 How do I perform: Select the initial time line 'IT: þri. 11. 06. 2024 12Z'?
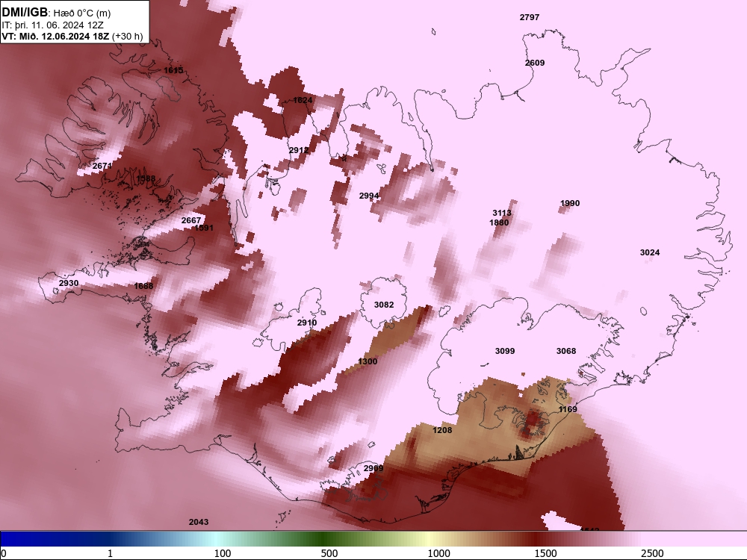pyautogui.click(x=52, y=25)
